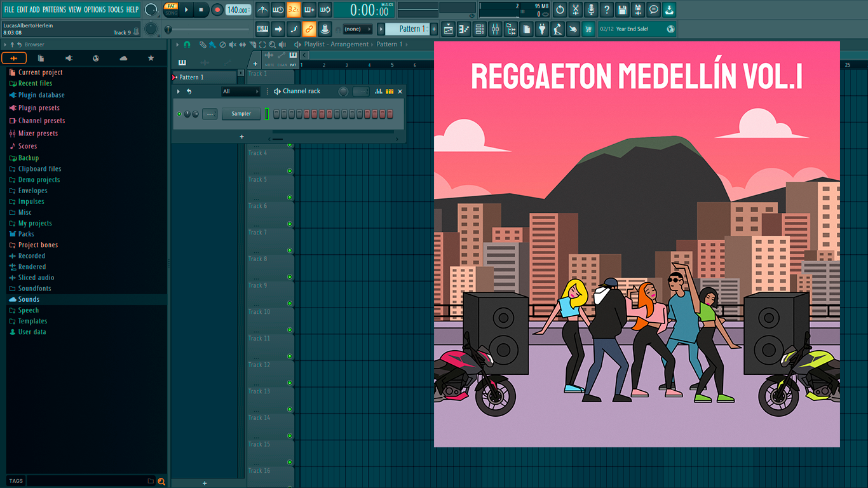Toggle Sampler channel select indicator
This screenshot has width=868, height=488.
click(267, 114)
